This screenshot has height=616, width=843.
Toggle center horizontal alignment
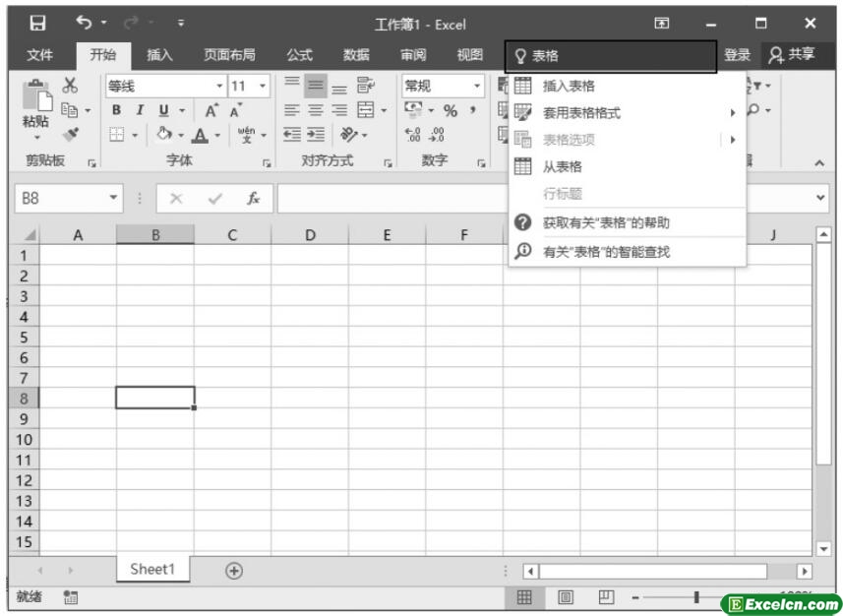(315, 110)
